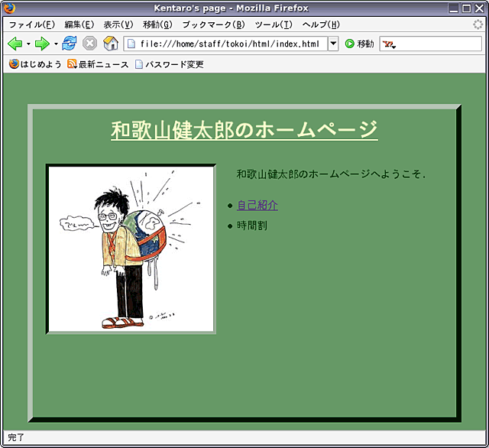Viewport: 489px width, 448px height.
Task: Click the green Forward arrow button
Action: [42, 44]
